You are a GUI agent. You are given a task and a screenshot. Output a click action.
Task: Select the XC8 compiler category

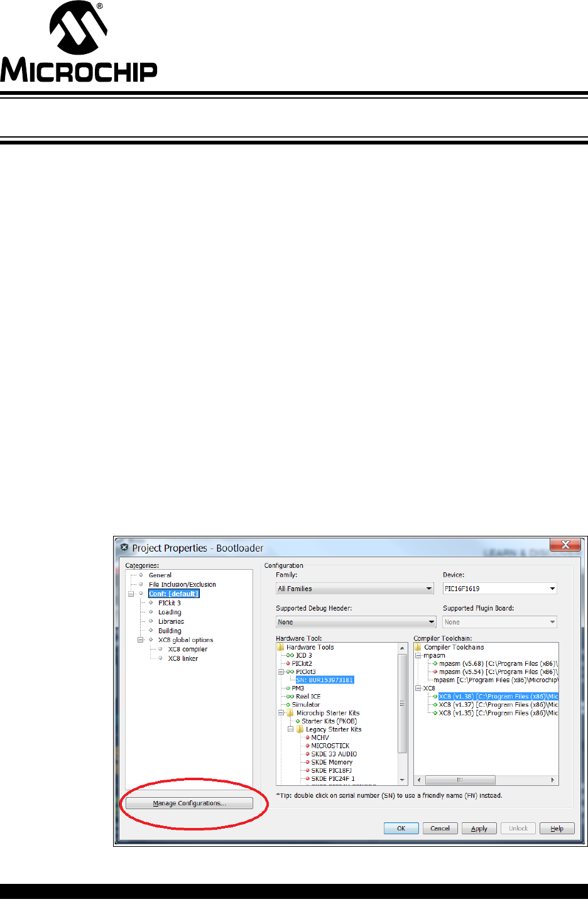click(x=188, y=649)
